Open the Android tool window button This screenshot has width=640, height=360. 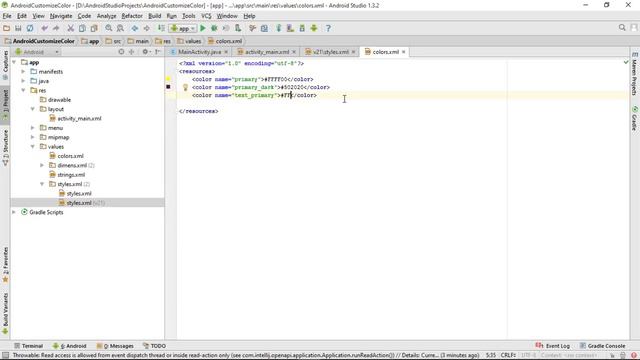pos(70,346)
